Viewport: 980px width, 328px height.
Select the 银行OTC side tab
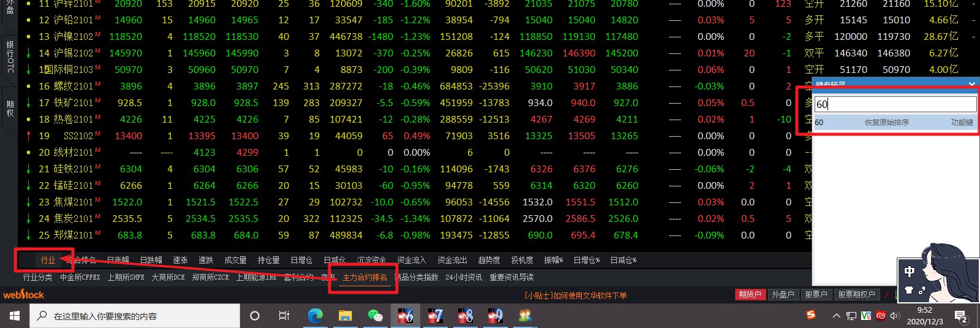pyautogui.click(x=10, y=57)
